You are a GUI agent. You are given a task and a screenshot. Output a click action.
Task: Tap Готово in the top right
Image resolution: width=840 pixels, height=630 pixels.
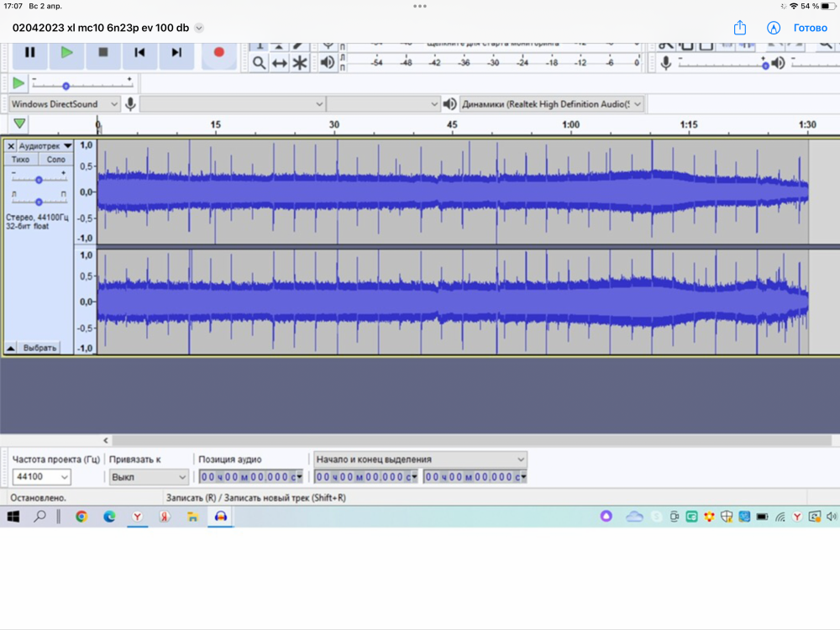[x=810, y=28]
